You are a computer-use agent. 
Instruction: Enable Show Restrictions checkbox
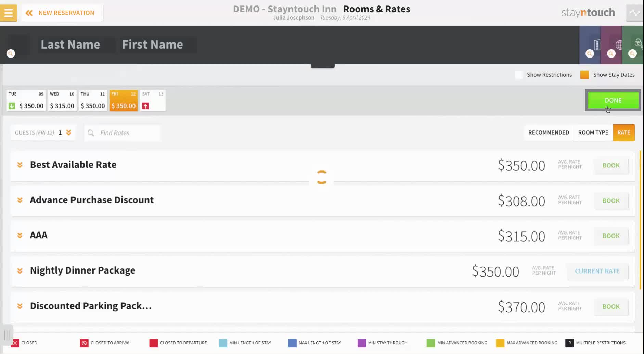pyautogui.click(x=519, y=75)
